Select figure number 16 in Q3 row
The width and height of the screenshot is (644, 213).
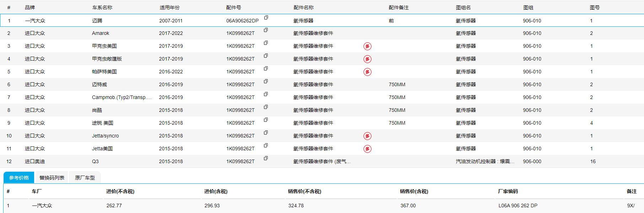(x=593, y=161)
